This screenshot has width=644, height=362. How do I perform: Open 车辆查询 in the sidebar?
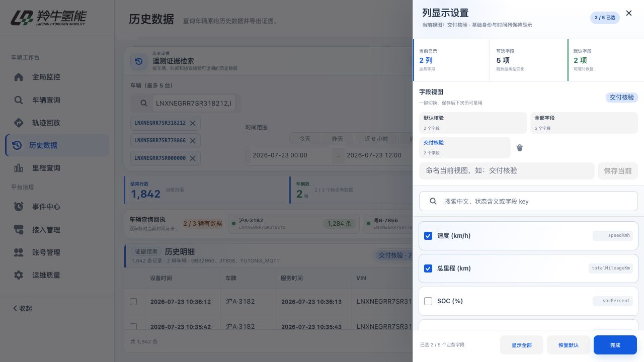point(57,100)
